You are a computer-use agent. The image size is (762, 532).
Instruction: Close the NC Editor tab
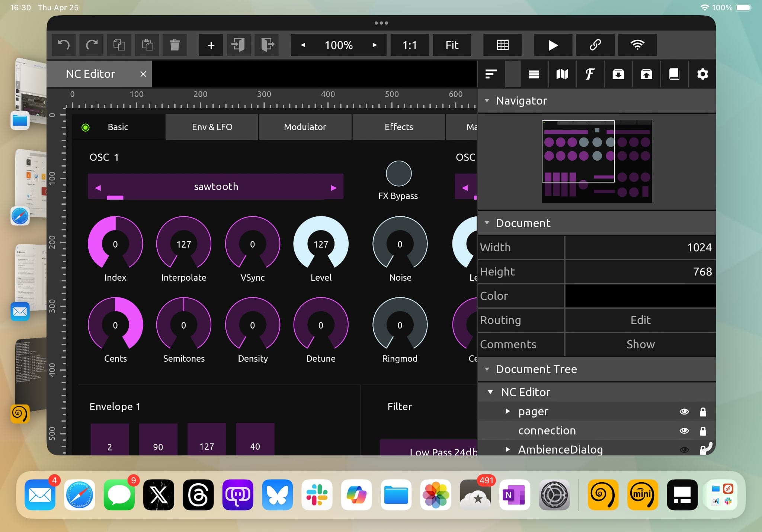tap(143, 74)
